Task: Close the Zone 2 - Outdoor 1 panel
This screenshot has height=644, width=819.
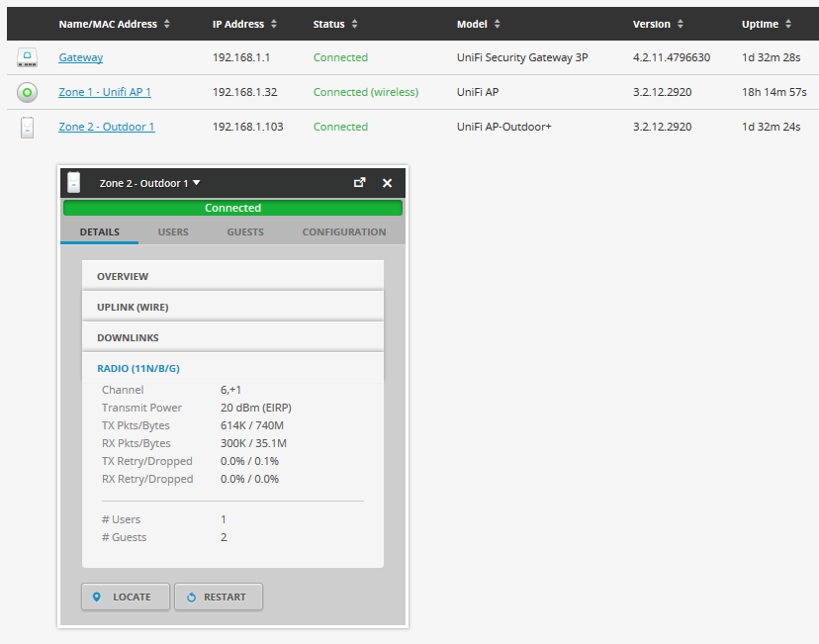Action: pyautogui.click(x=387, y=183)
